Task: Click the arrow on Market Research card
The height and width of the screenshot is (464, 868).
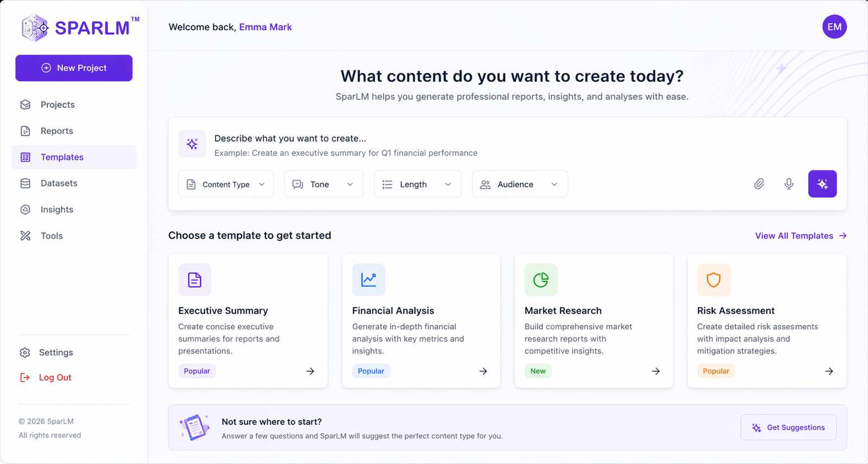Action: (655, 371)
